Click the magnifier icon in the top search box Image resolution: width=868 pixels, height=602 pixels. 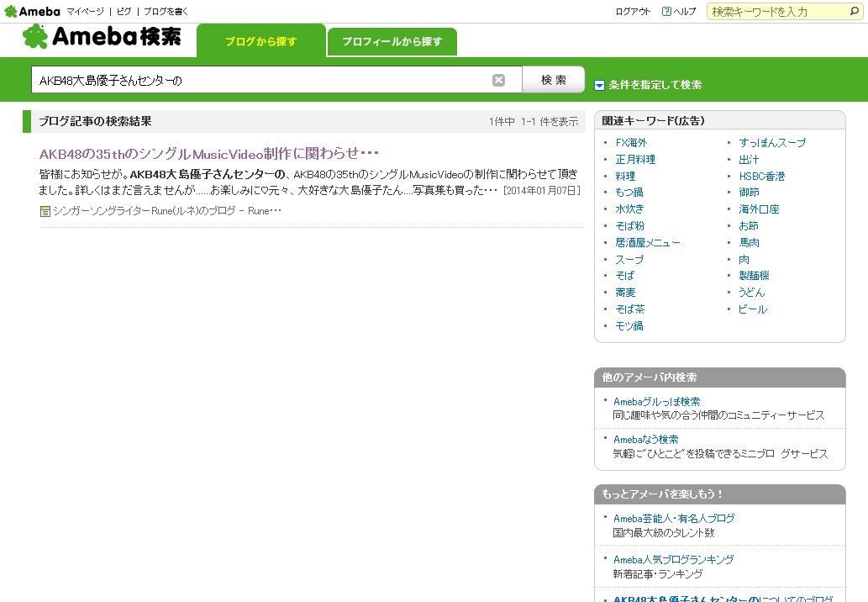pyautogui.click(x=855, y=11)
